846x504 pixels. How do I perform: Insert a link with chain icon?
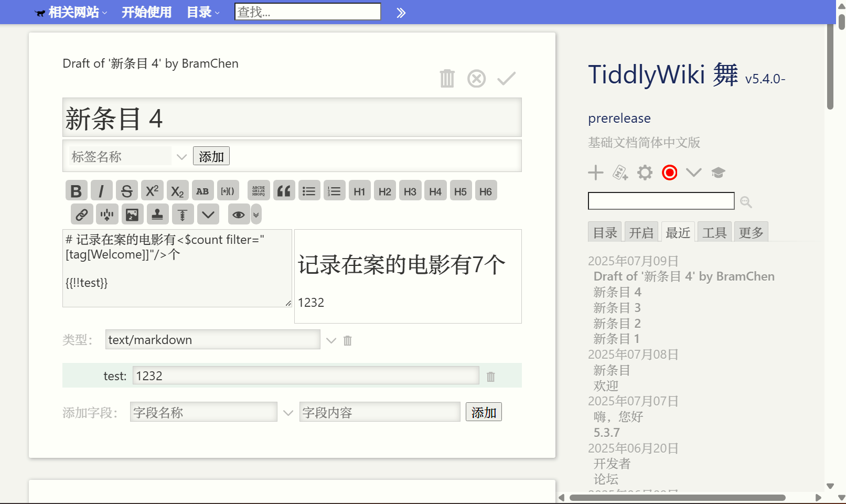(x=82, y=214)
